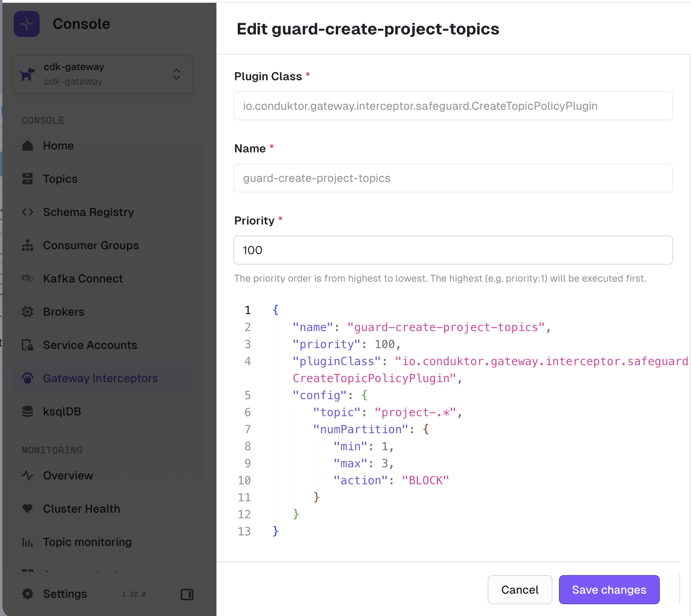Image resolution: width=691 pixels, height=616 pixels.
Task: Click inside the Priority field
Action: [452, 250]
